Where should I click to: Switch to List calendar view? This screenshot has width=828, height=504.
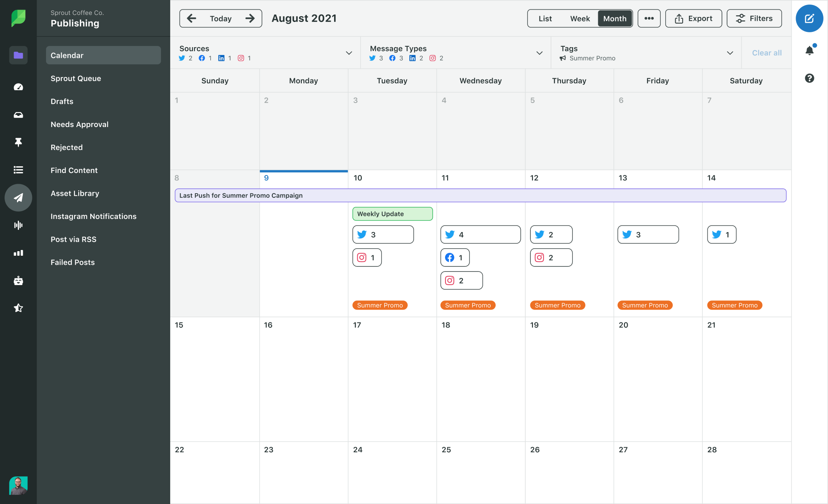545,18
